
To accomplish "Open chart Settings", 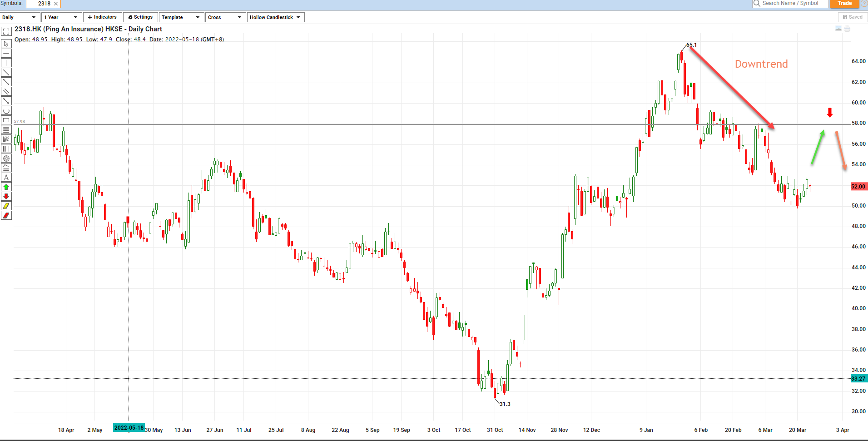I will [140, 17].
